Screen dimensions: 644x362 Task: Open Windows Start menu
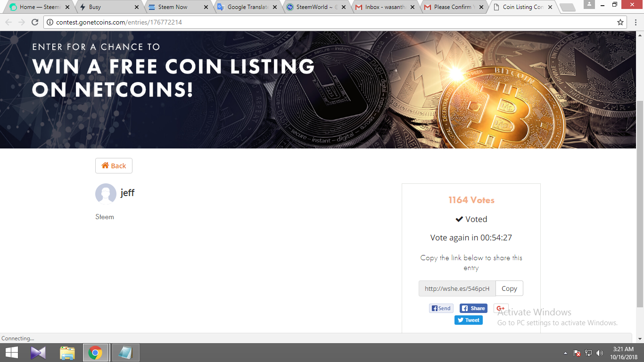[x=12, y=353]
